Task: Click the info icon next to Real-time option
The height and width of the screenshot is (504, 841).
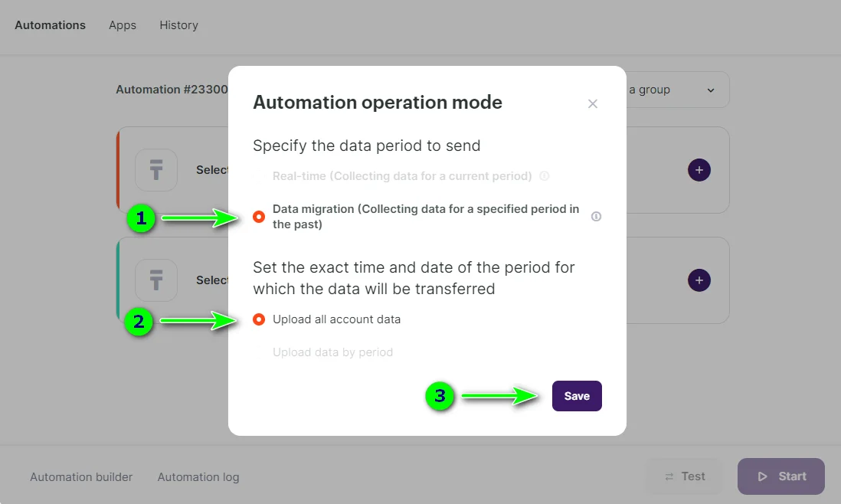Action: pos(544,175)
